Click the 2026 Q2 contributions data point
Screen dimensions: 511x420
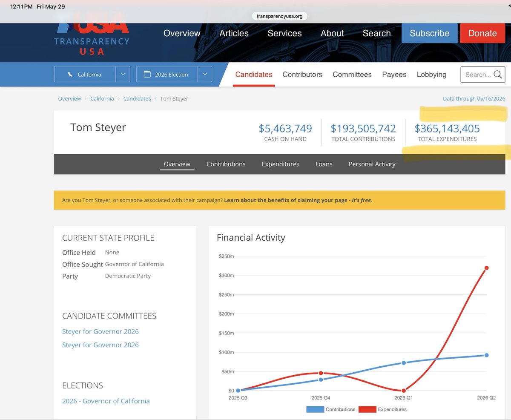coord(486,355)
